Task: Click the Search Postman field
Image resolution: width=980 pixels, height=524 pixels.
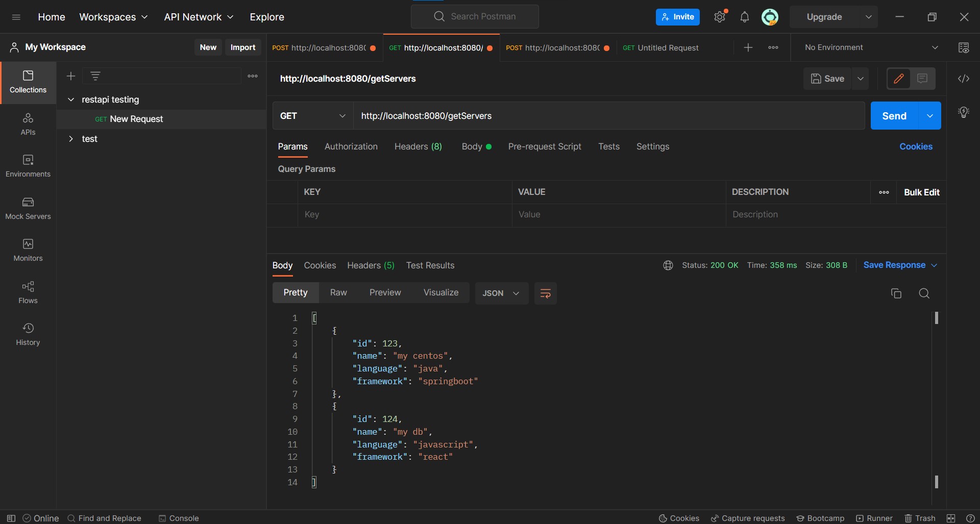Action: coord(475,16)
